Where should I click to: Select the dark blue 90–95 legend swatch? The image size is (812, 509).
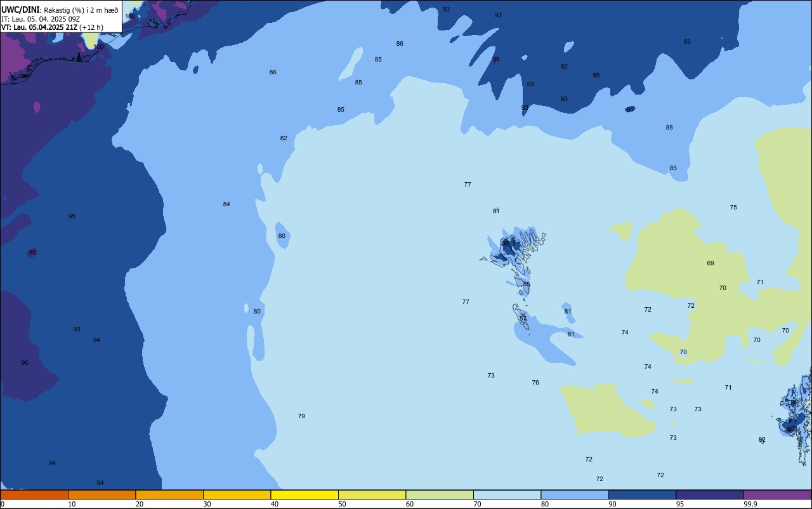click(x=642, y=494)
